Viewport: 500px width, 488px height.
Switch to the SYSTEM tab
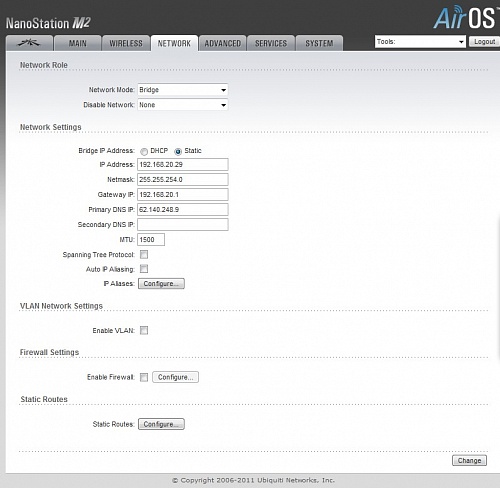click(x=319, y=43)
